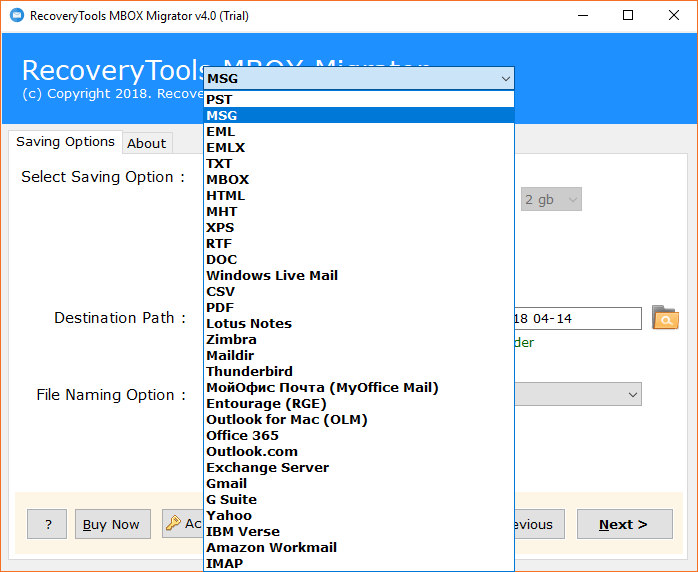Maximize the MBOX Migrator window
This screenshot has height=572, width=698.
(628, 16)
